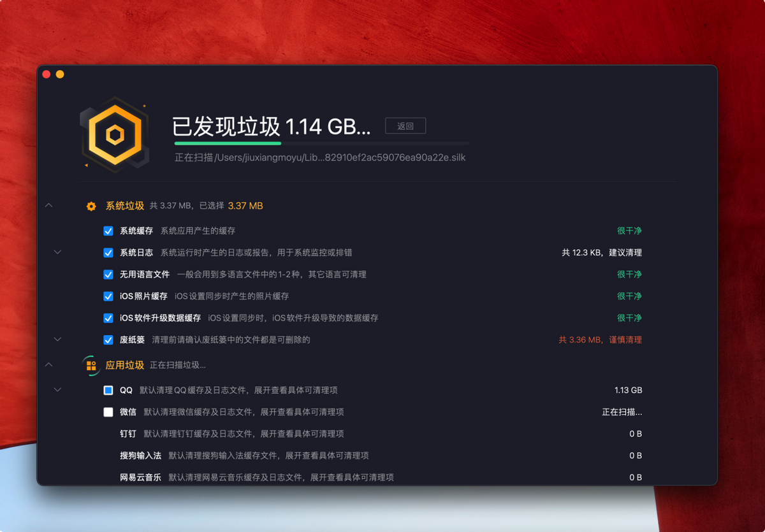Select the 搜狗输入法 row label
The image size is (765, 532).
pos(140,456)
